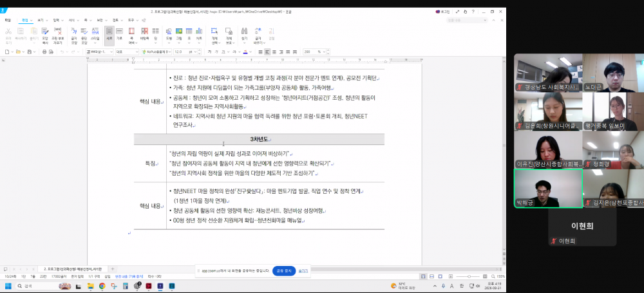Click the 로그인 (Login) button
Image resolution: width=644 pixels, height=293 pixels.
click(x=443, y=12)
